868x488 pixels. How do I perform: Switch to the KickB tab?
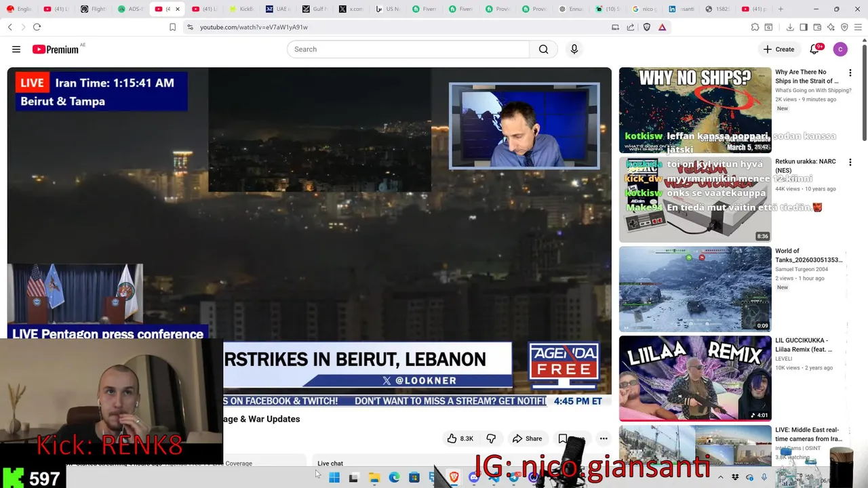tap(241, 9)
